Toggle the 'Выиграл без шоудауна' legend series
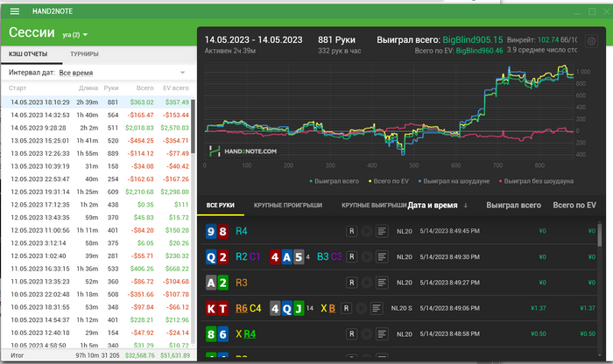613x364 pixels. (536, 181)
